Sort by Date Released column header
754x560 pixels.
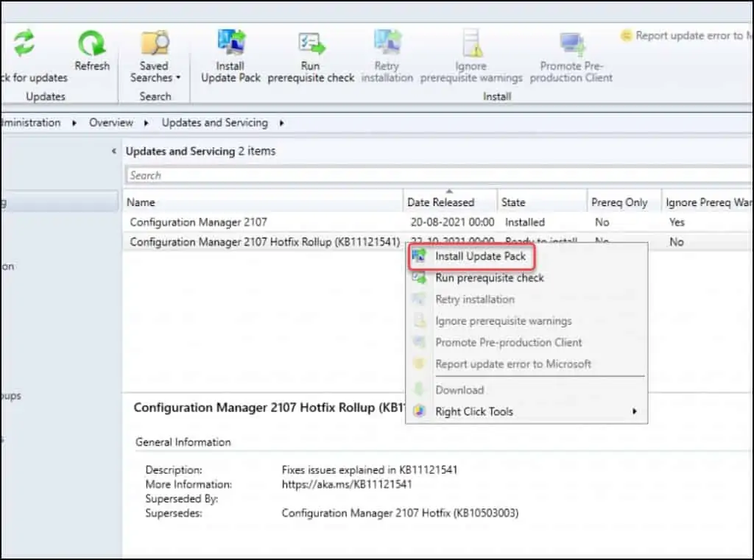coord(450,202)
